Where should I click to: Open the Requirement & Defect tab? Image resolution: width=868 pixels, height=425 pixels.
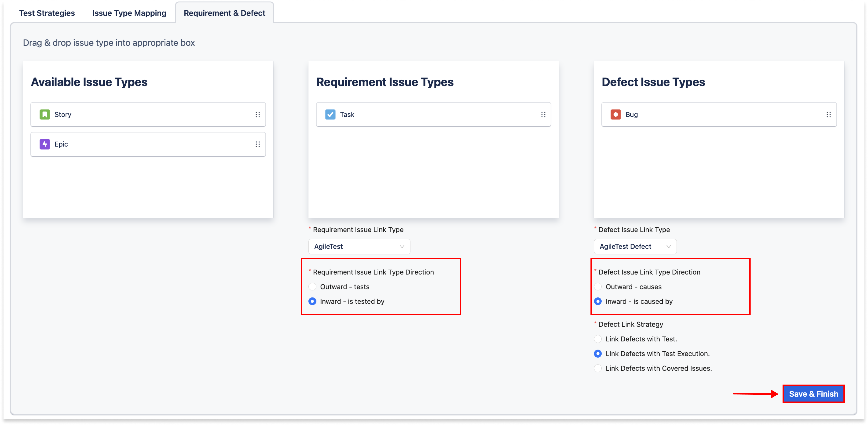224,13
